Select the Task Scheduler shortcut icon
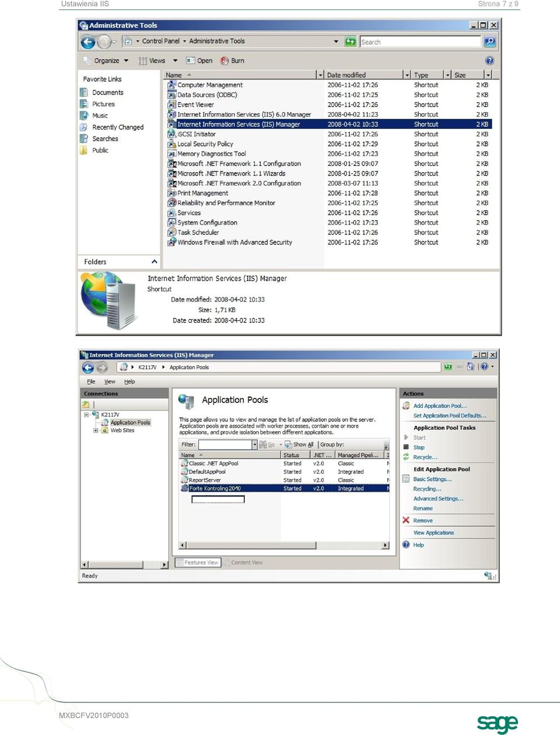This screenshot has width=560, height=735. (172, 233)
